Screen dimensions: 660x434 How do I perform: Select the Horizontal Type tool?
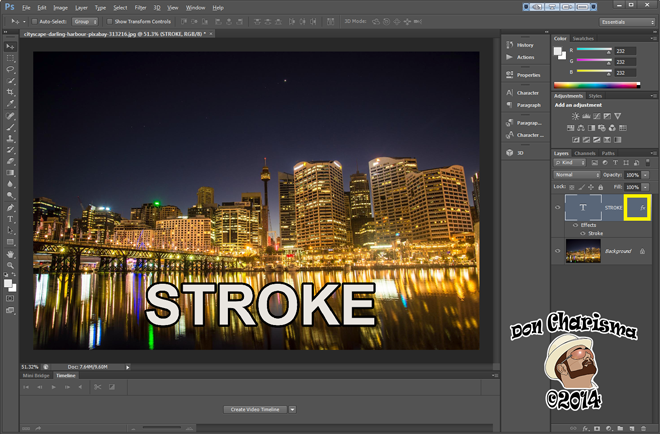pyautogui.click(x=10, y=218)
